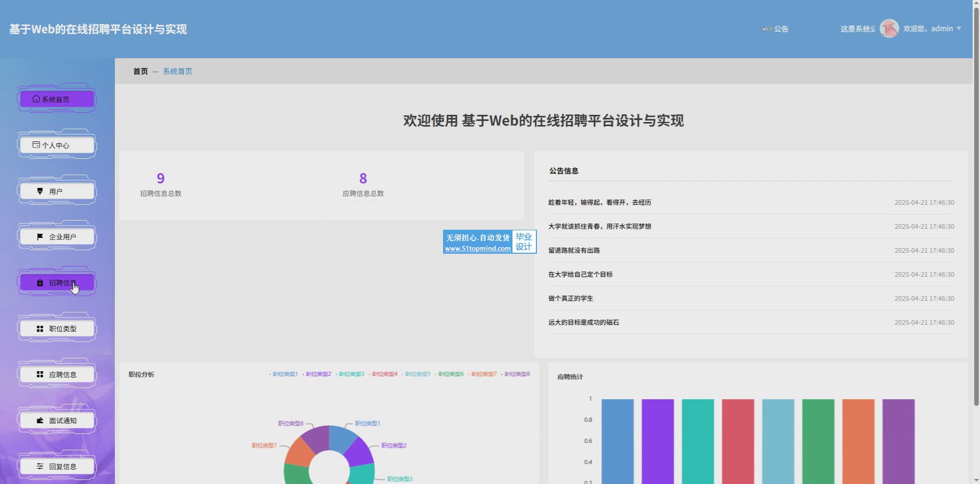Toggle 职位类型1 in the chart legend
980x484 pixels.
coord(283,374)
